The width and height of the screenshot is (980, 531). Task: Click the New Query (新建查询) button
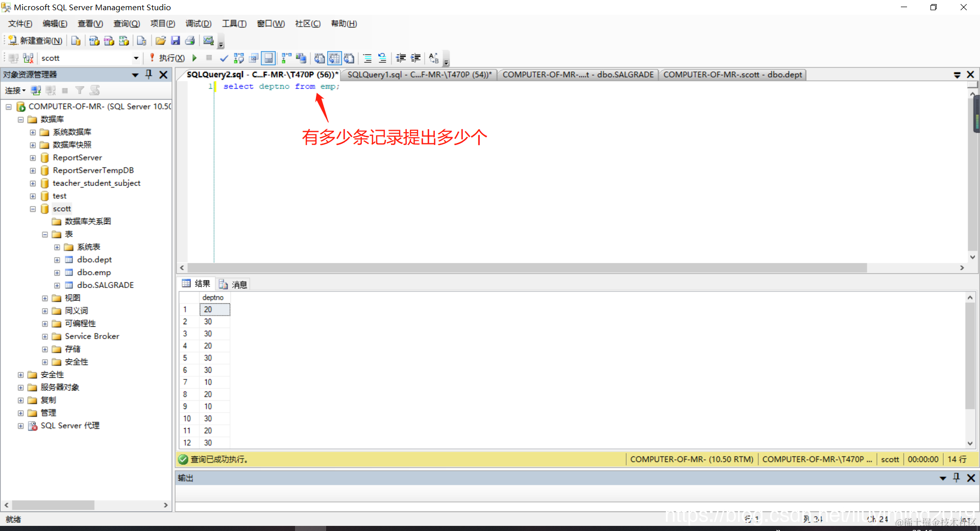(x=36, y=41)
